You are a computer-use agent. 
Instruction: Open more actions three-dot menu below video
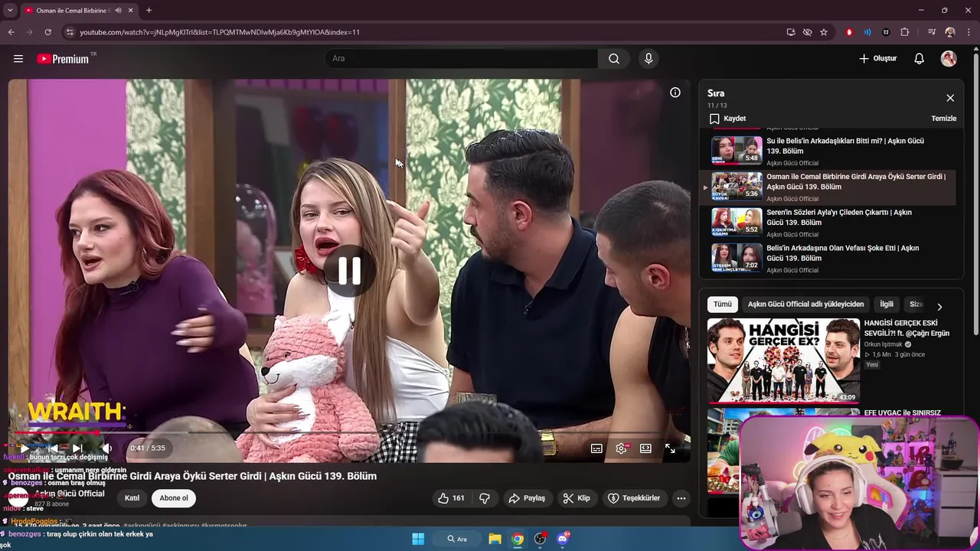coord(681,498)
